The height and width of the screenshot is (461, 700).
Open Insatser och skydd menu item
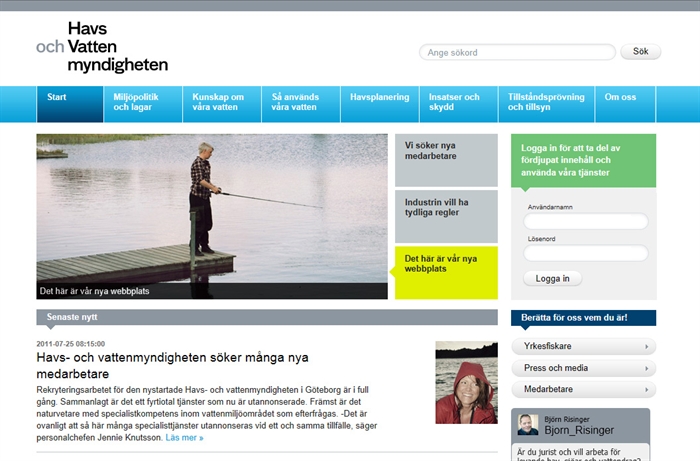click(459, 104)
